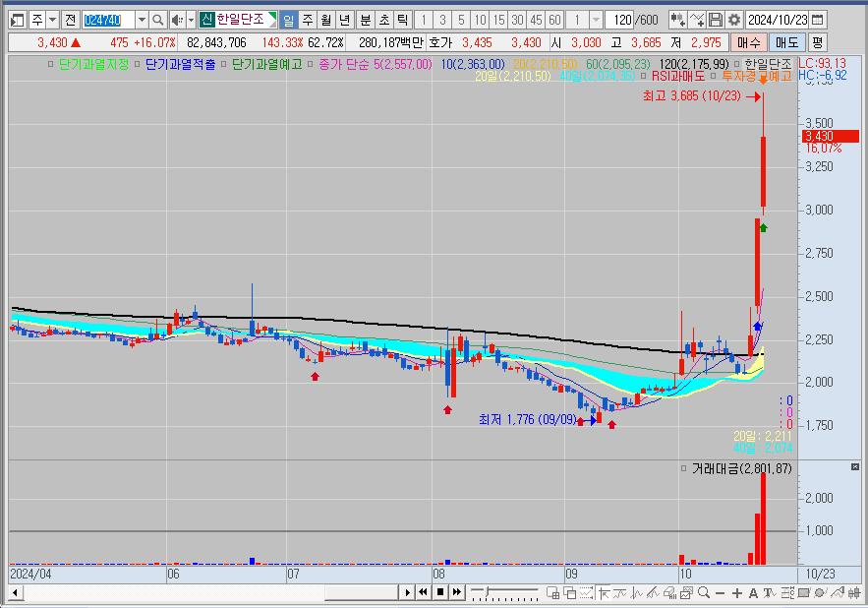The width and height of the screenshot is (868, 608).
Task: Select the 주 (weekly) period tab
Action: tap(308, 21)
